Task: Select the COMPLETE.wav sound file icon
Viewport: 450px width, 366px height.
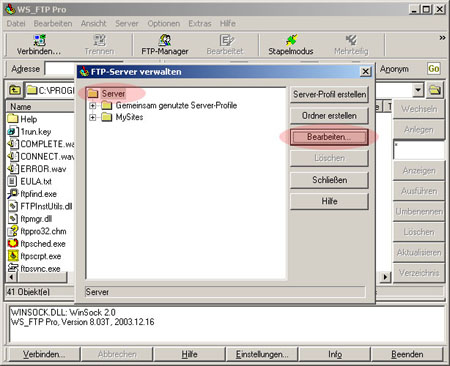Action: point(13,144)
